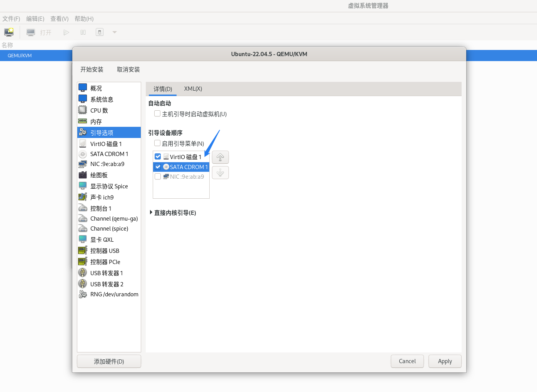The height and width of the screenshot is (392, 537).
Task: Uncheck SATA CDROM 1 in boot order
Action: [158, 167]
